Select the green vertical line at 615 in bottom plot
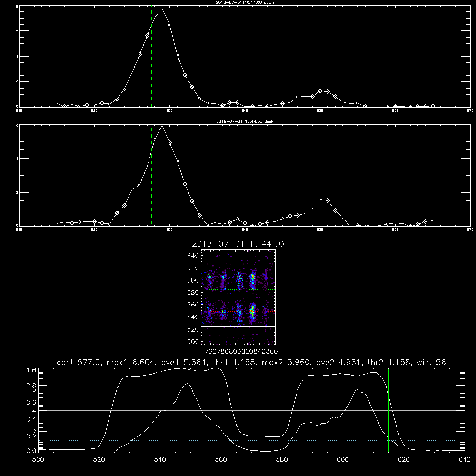The height and width of the screenshot is (476, 476). (x=388, y=410)
